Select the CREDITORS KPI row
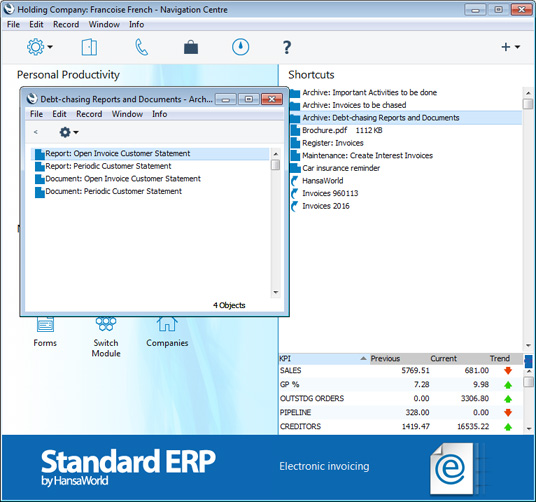 pos(400,427)
